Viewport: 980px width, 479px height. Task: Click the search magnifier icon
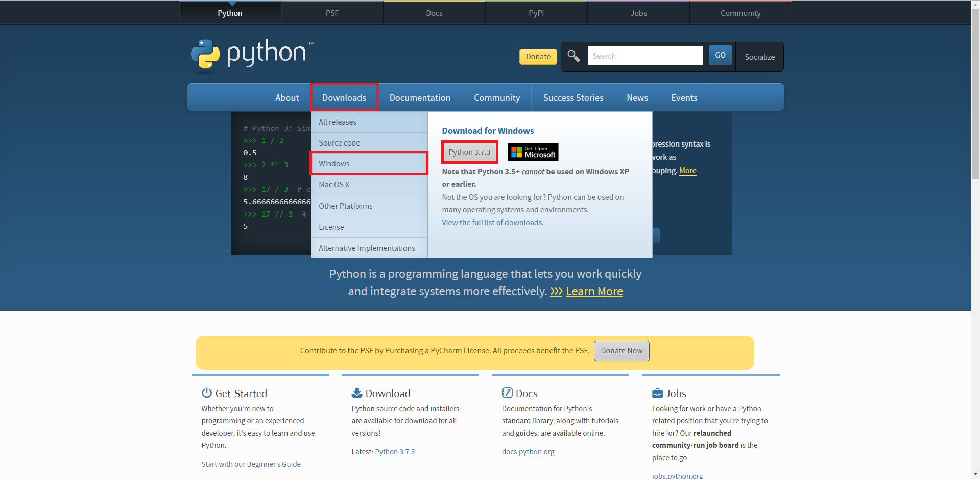coord(573,56)
